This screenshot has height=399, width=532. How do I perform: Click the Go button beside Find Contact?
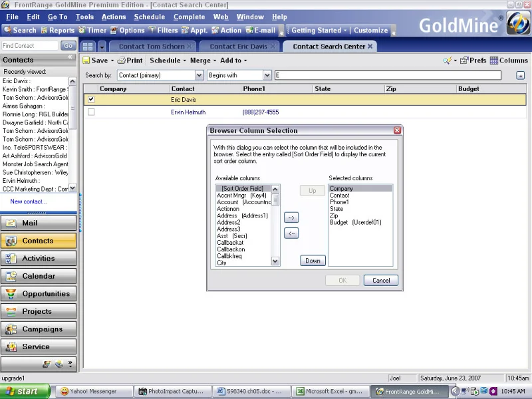pos(68,45)
